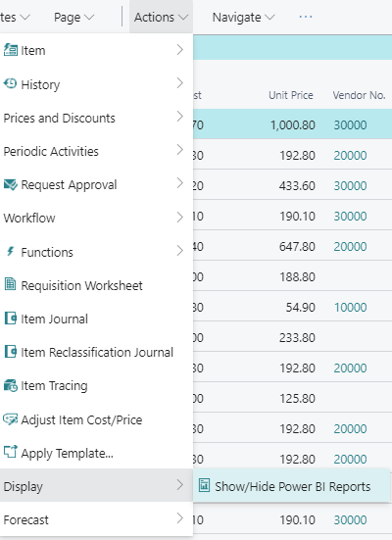Expand Periodic Activities submenu arrow

(179, 150)
